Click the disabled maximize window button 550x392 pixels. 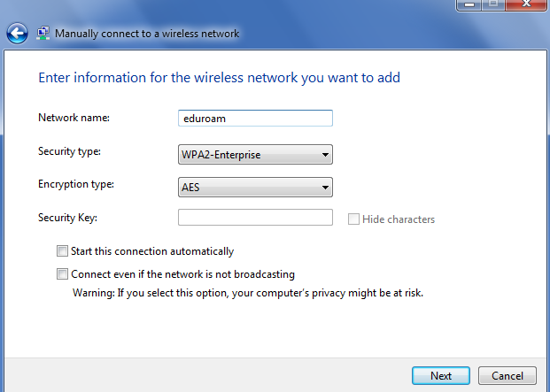point(493,4)
